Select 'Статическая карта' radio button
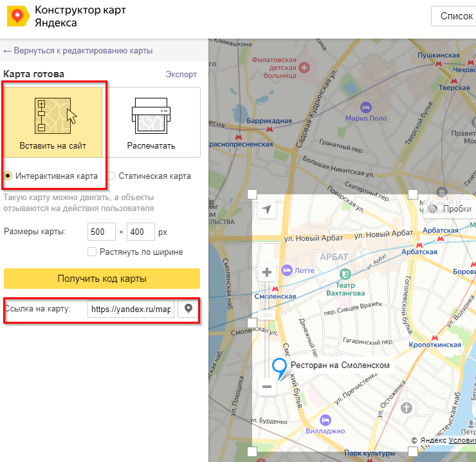The height and width of the screenshot is (462, 476). click(111, 176)
